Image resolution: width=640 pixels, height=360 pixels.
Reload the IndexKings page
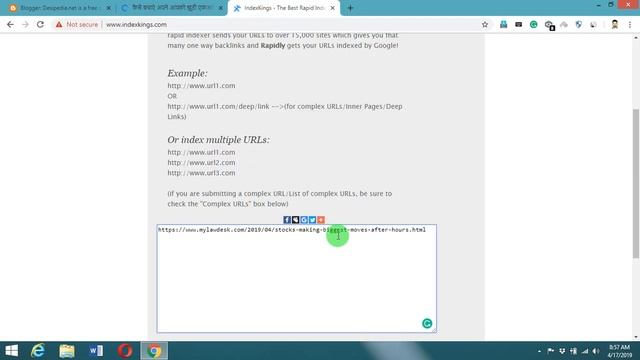(x=40, y=24)
